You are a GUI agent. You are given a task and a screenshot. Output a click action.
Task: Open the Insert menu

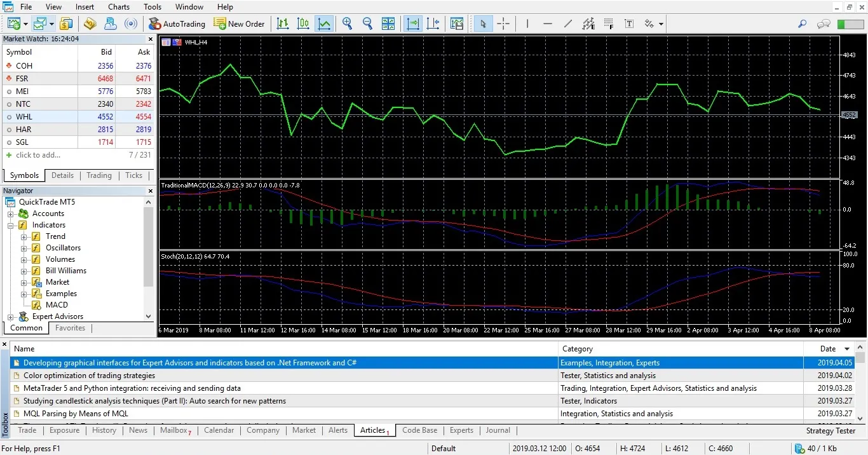(x=85, y=7)
